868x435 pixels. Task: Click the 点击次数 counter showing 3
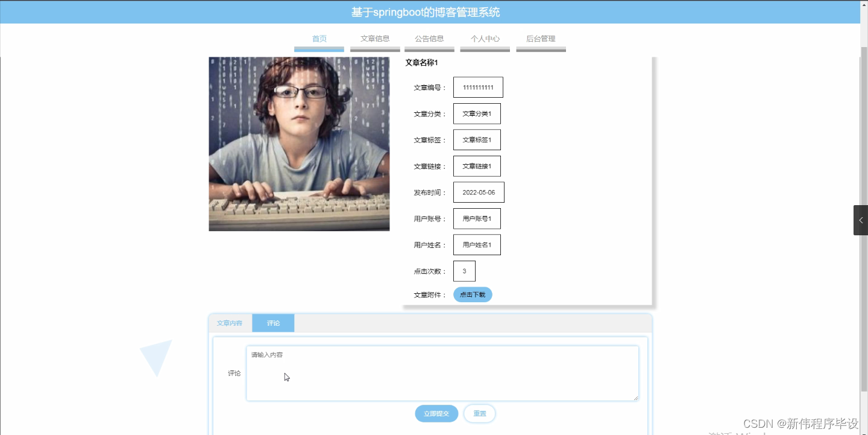pos(464,271)
